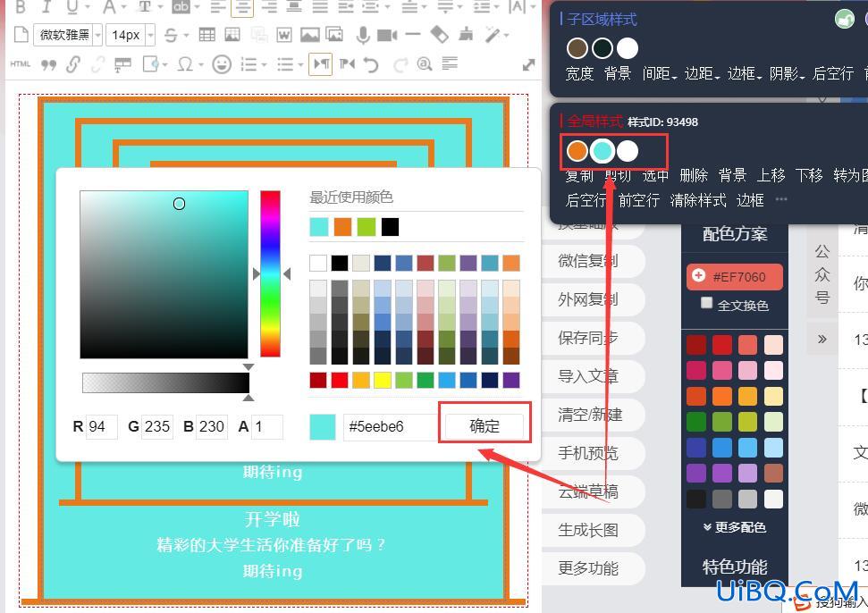Insert a hyperlink

click(73, 64)
